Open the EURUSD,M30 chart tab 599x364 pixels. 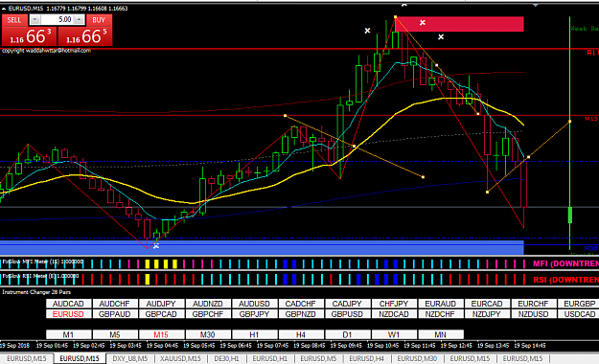417,358
